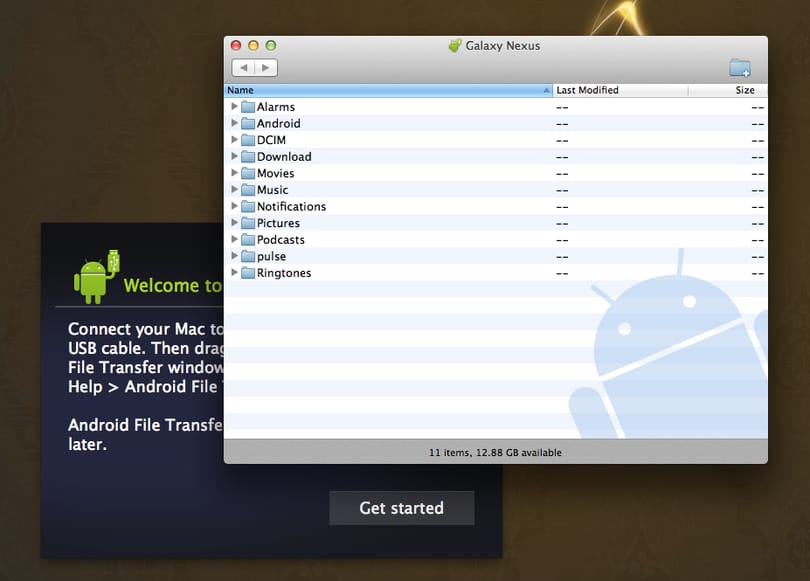Click the Notifications folder icon
This screenshot has height=581, width=810.
click(x=248, y=207)
